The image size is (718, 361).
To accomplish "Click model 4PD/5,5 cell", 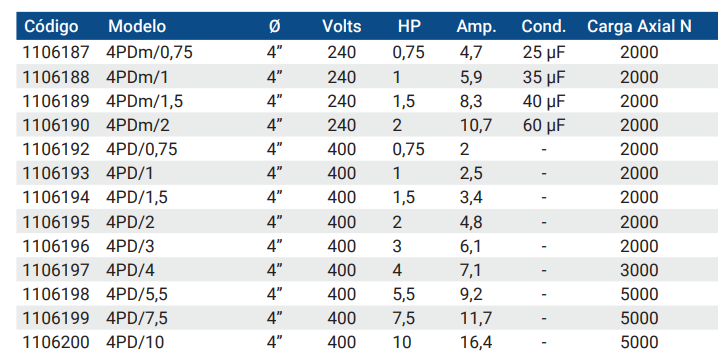I will 136,294.
